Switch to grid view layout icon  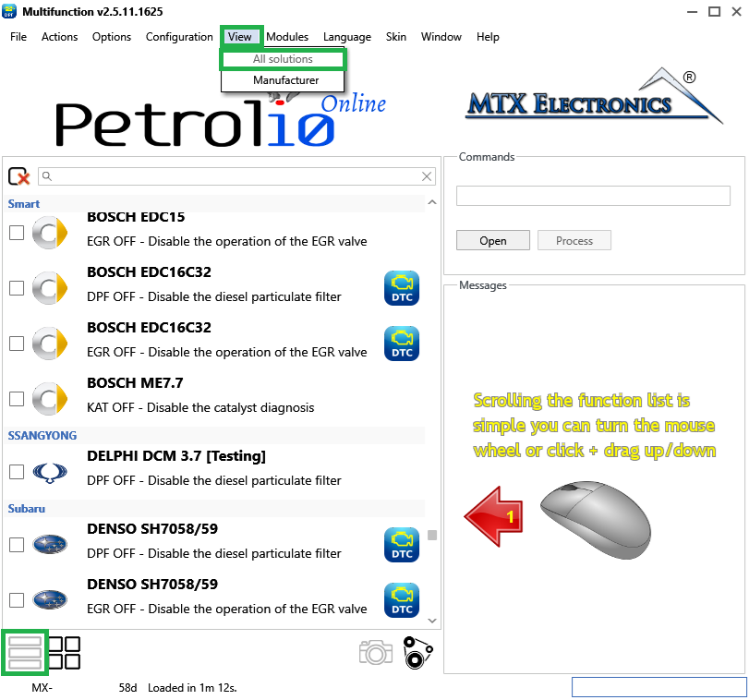tap(65, 653)
